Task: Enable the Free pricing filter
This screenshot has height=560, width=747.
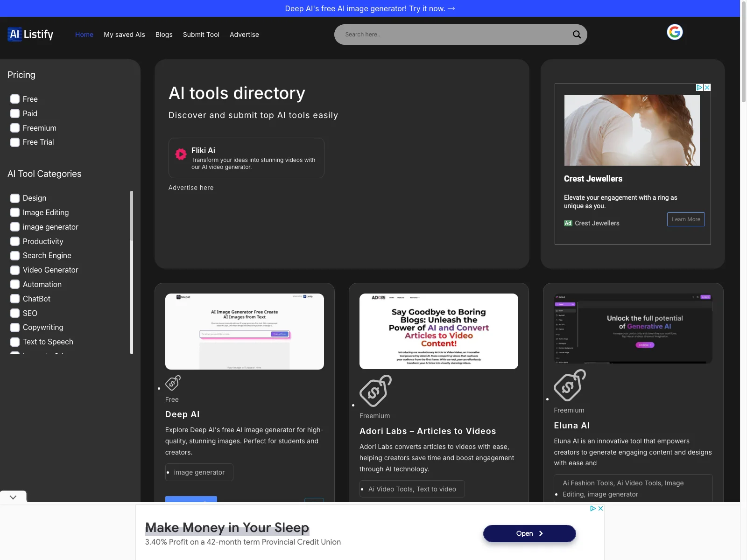Action: point(15,99)
